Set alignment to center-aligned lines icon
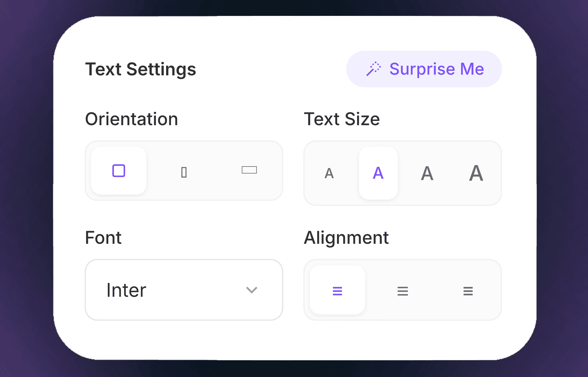Image resolution: width=588 pixels, height=377 pixels. point(403,291)
